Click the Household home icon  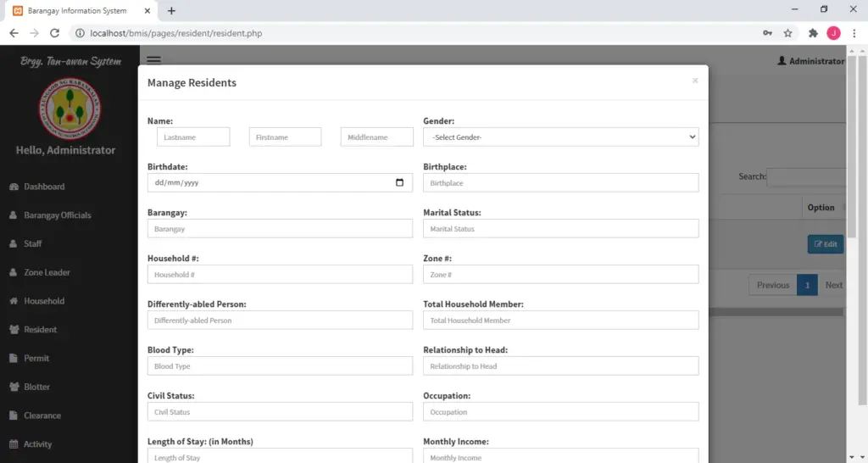tap(14, 301)
